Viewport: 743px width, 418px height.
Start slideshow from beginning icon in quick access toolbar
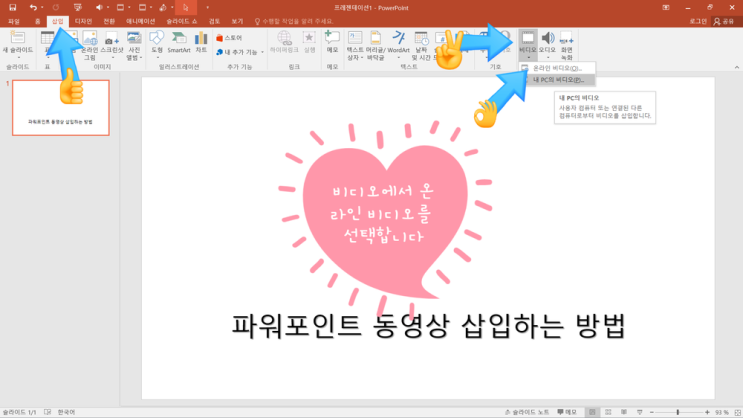pyautogui.click(x=78, y=8)
